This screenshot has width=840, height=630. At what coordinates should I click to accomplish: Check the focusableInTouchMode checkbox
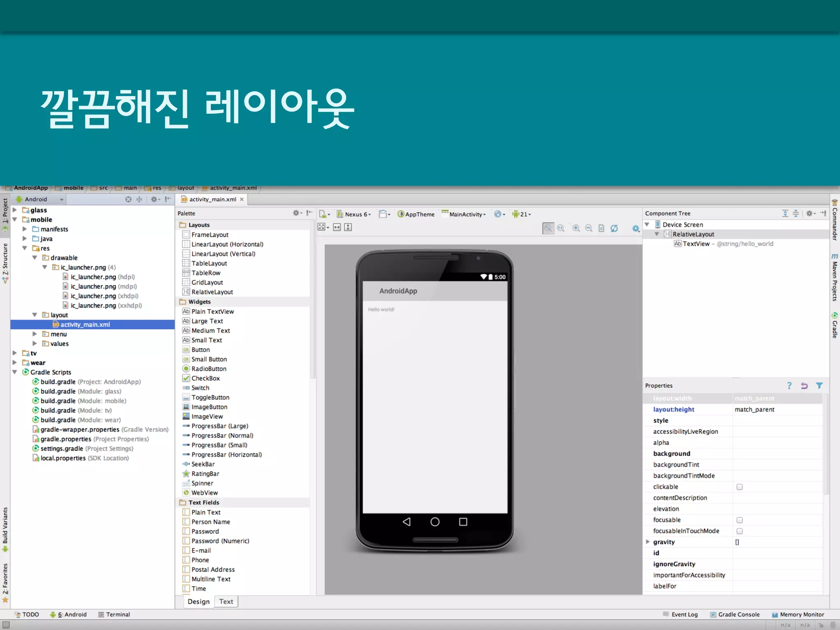(740, 531)
